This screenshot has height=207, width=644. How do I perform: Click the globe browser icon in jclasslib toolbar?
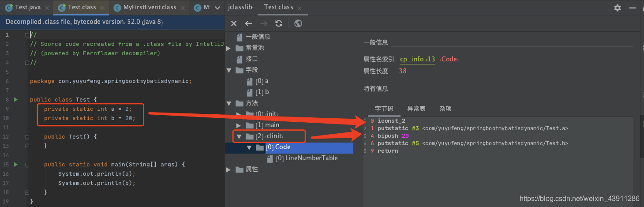[x=298, y=23]
